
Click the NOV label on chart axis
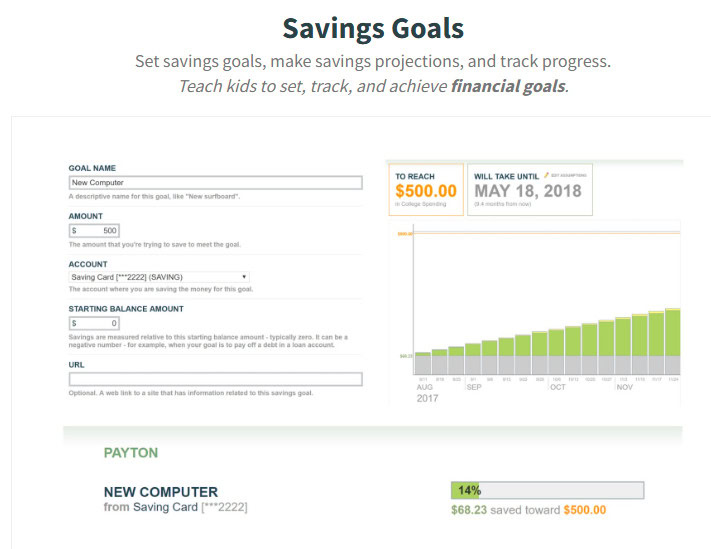[x=625, y=387]
